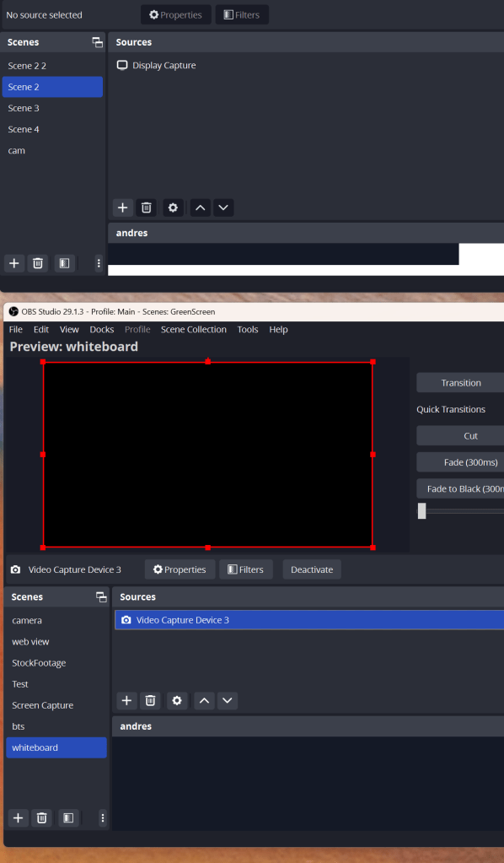Image resolution: width=504 pixels, height=863 pixels.
Task: Open Properties in the upper OBS window
Action: click(x=176, y=15)
